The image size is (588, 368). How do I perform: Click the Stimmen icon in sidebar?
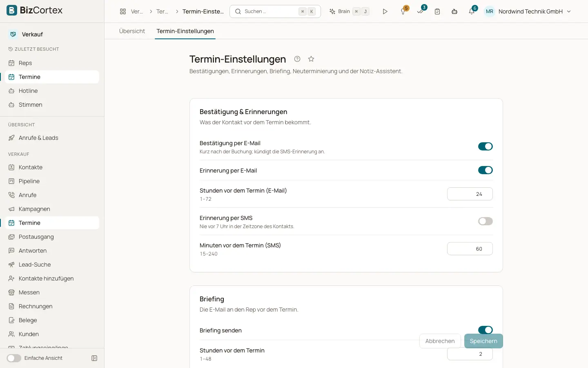(11, 105)
